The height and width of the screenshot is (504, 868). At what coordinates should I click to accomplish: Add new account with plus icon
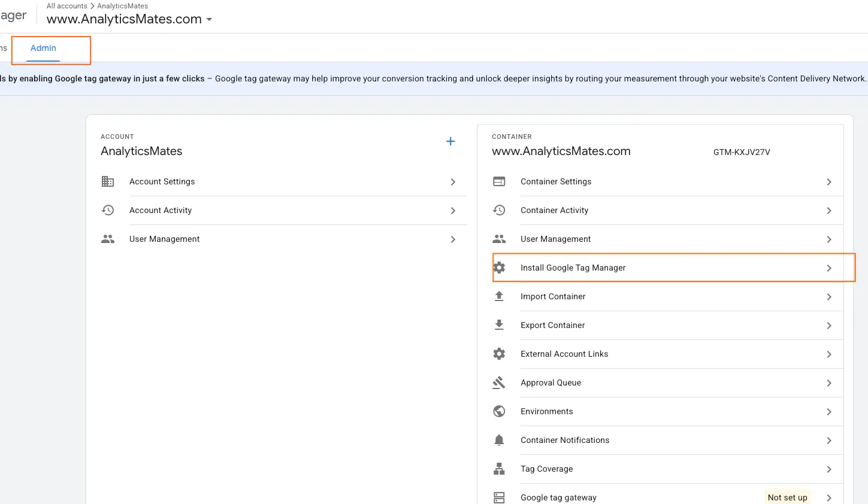pos(450,141)
